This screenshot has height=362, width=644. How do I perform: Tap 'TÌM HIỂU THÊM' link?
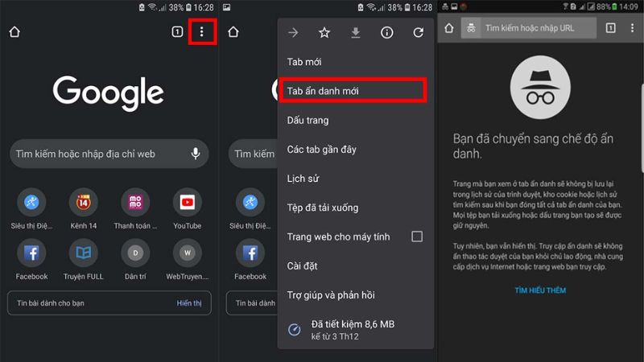pos(540,290)
